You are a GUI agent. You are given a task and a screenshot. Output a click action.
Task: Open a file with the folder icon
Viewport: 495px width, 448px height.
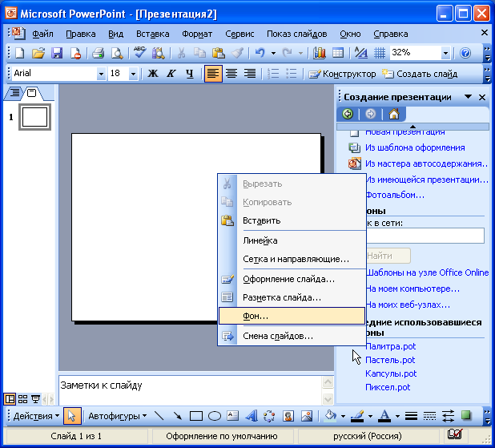pyautogui.click(x=38, y=53)
